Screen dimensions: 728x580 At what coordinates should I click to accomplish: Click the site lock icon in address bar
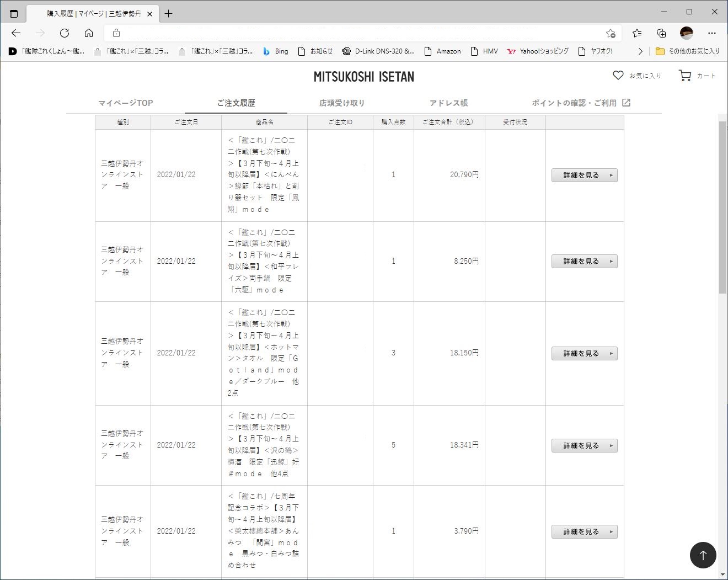pyautogui.click(x=116, y=33)
